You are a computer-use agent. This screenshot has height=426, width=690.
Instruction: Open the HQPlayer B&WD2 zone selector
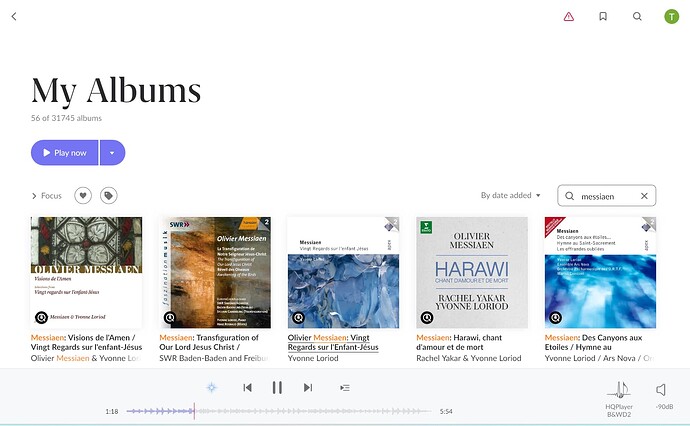click(619, 399)
